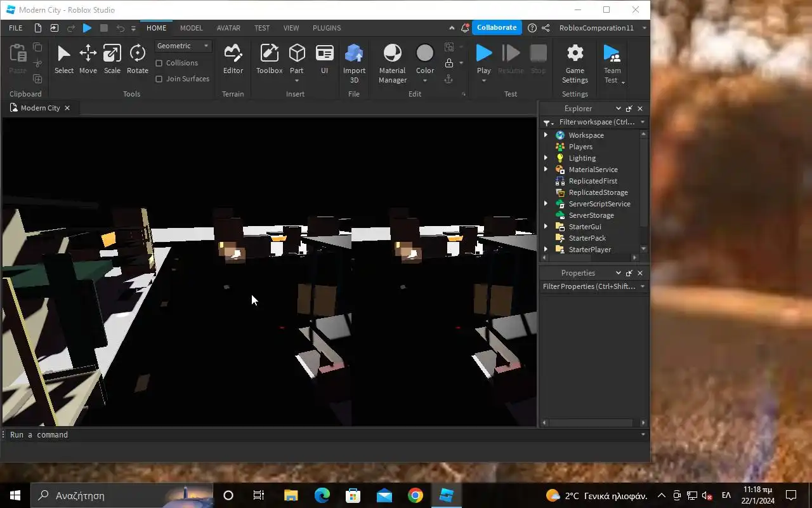Expand the Workspace tree node

pos(546,135)
